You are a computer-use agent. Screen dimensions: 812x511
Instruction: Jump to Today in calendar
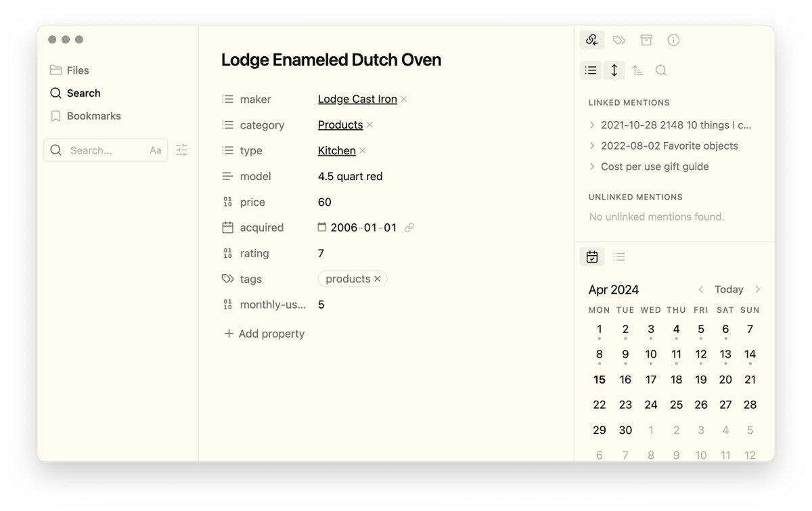(729, 290)
